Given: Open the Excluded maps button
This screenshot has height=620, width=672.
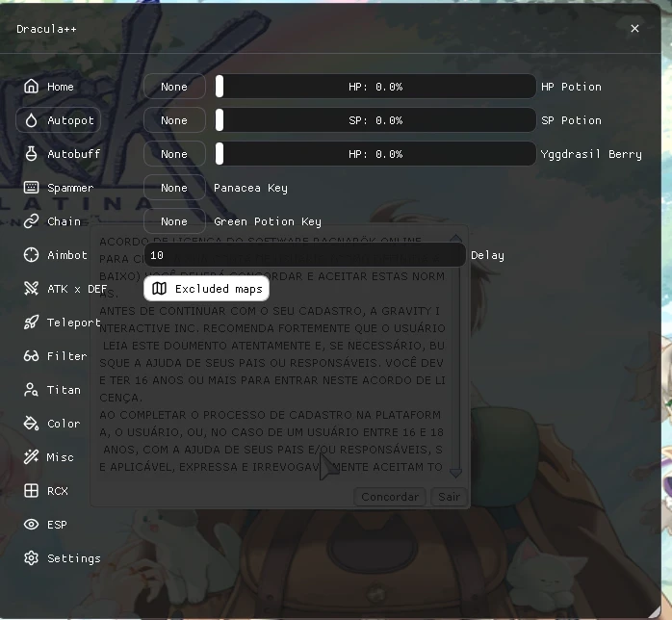Looking at the screenshot, I should coord(207,289).
